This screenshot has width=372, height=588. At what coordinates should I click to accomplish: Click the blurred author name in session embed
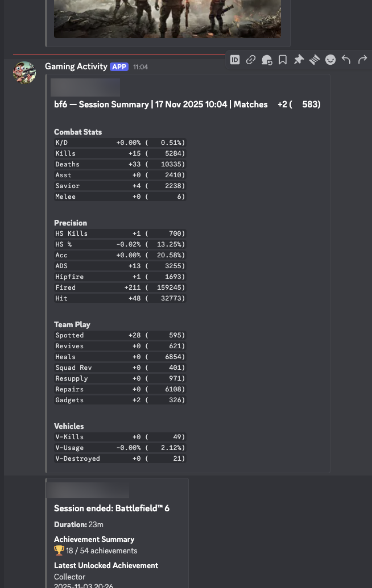click(x=88, y=490)
